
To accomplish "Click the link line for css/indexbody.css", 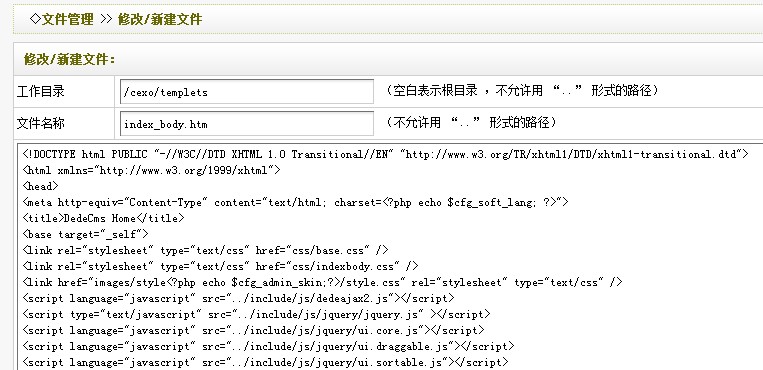I will click(220, 266).
